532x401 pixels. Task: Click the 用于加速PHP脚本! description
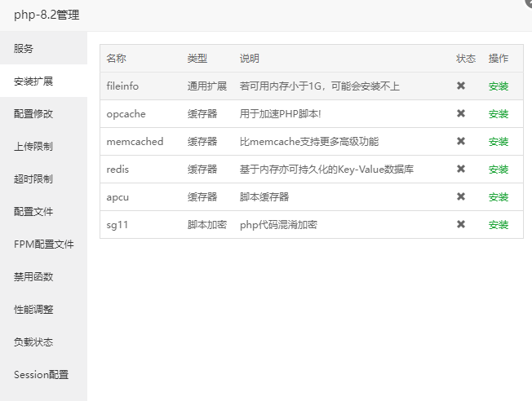(280, 114)
